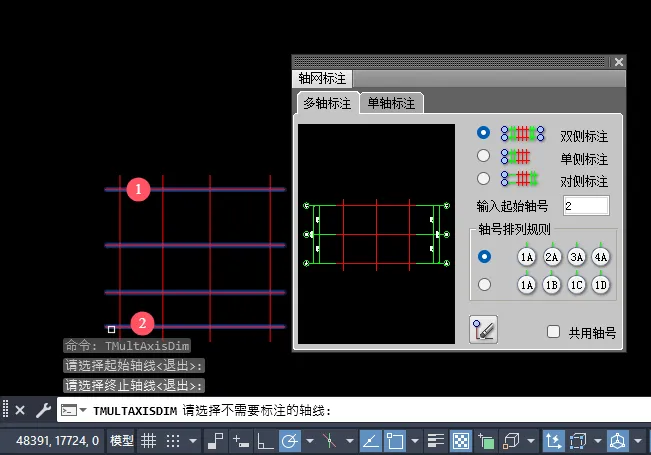Open command line customize wrench icon
651x455 pixels.
point(43,411)
